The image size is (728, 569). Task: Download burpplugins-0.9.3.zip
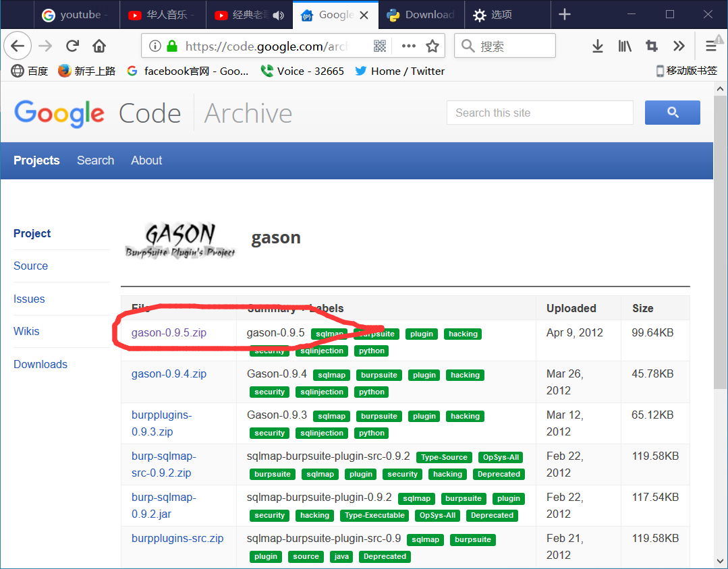161,423
